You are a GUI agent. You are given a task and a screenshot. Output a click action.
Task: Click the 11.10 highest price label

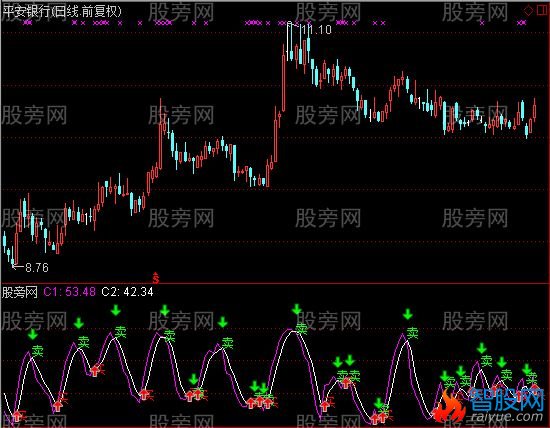[x=317, y=29]
